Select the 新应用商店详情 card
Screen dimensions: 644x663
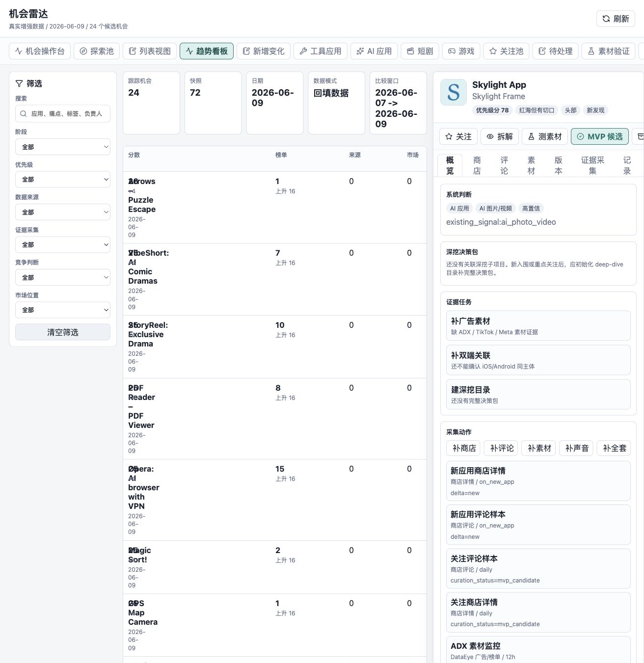(538, 481)
